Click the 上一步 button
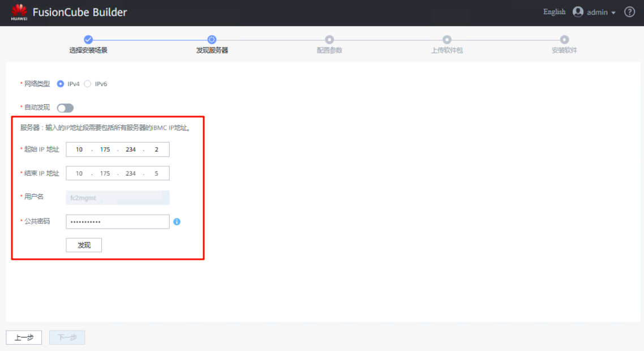 24,337
